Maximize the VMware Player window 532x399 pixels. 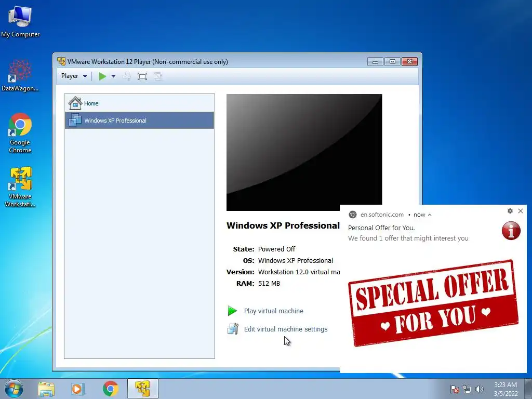coord(392,62)
